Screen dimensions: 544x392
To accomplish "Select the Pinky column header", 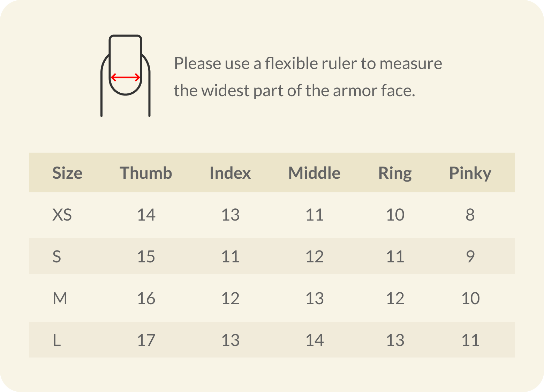I will [470, 173].
